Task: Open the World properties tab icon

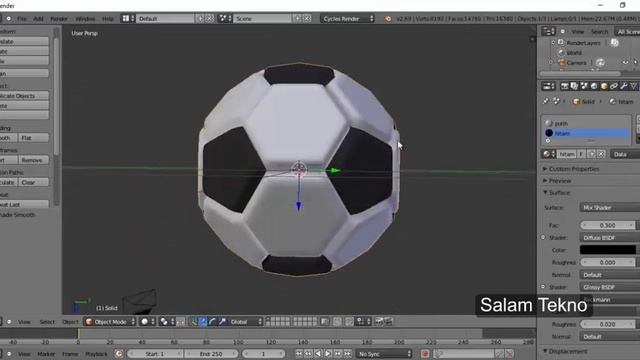Action: click(594, 86)
